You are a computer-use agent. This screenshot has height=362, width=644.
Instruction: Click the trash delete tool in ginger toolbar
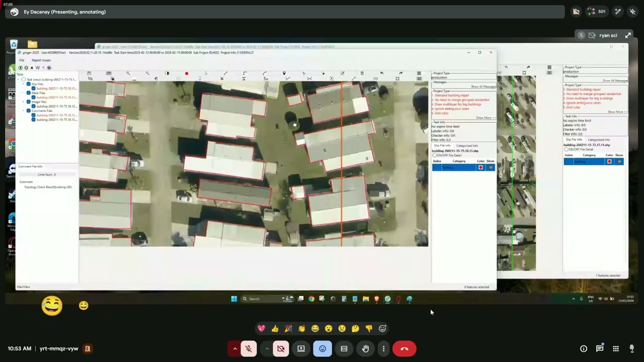coord(362,73)
